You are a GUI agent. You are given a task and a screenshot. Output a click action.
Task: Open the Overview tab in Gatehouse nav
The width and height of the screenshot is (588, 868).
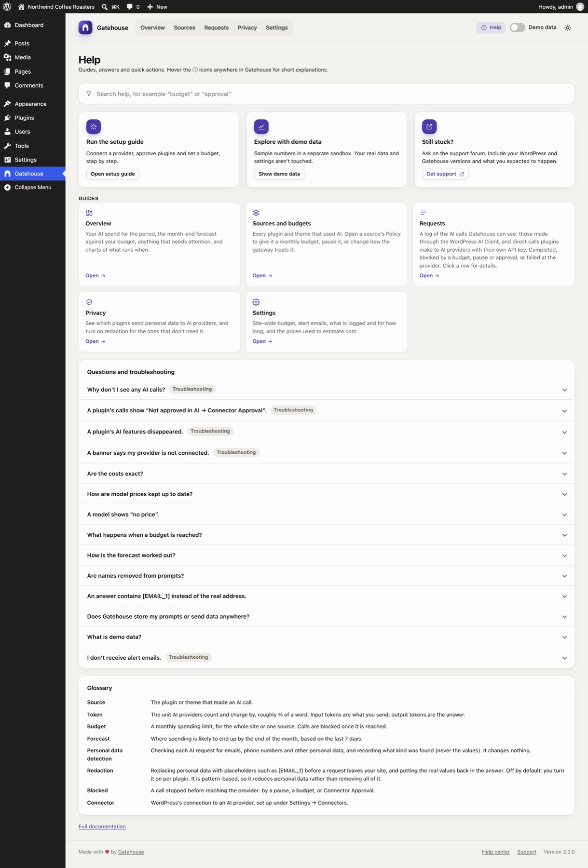coord(152,27)
